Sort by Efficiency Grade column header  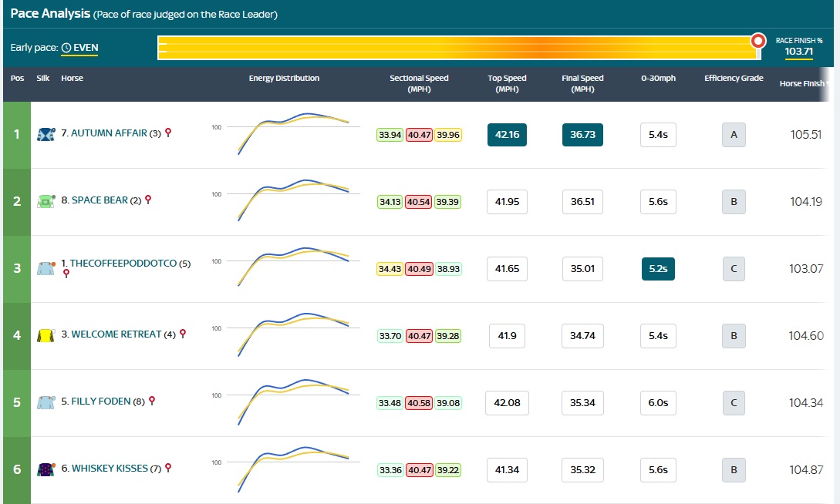(x=734, y=79)
